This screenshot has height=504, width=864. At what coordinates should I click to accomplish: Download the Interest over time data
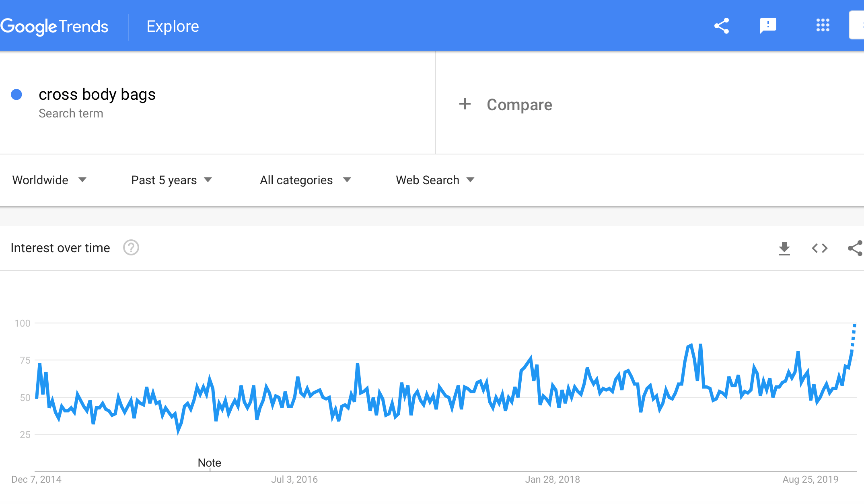(784, 248)
